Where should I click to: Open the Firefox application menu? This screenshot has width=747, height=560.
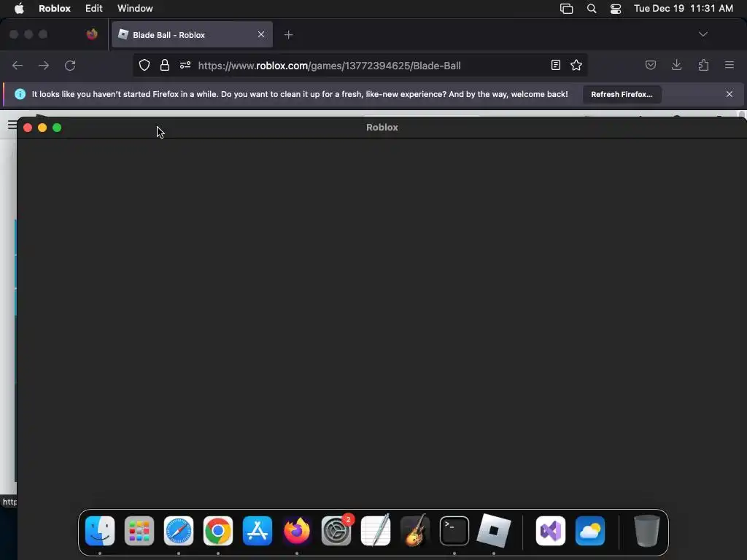pos(729,65)
